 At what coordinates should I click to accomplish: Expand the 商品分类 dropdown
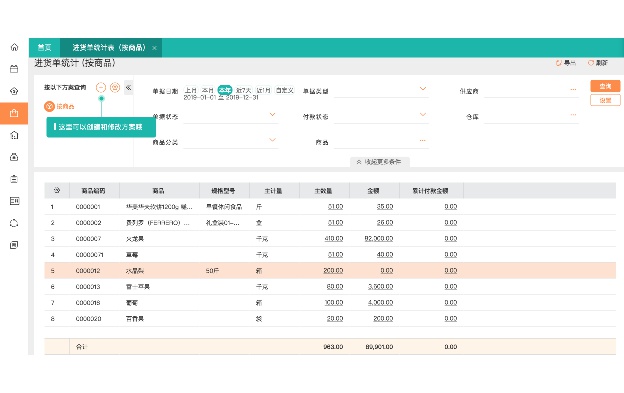[x=231, y=142]
